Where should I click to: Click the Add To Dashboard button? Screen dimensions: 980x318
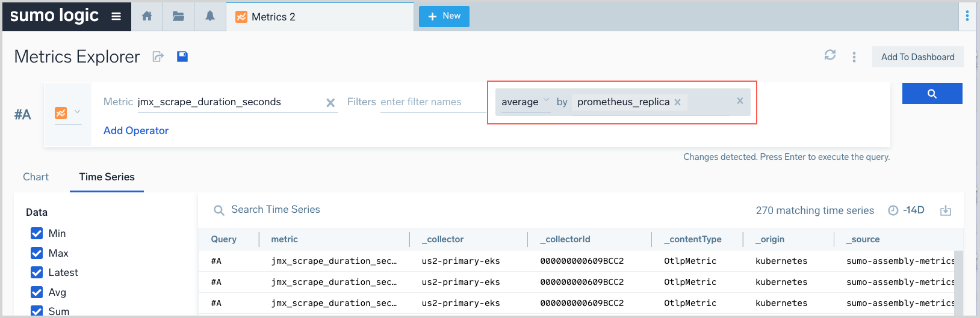[x=917, y=57]
